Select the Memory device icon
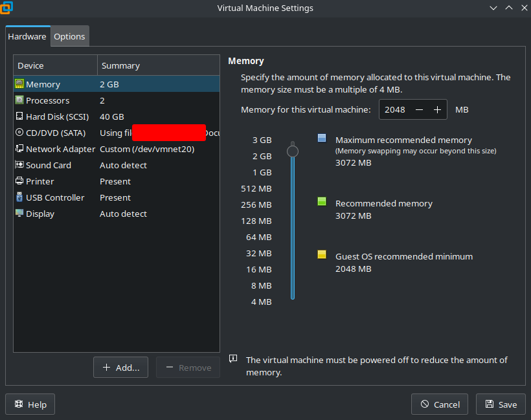This screenshot has width=531, height=420. click(x=19, y=84)
